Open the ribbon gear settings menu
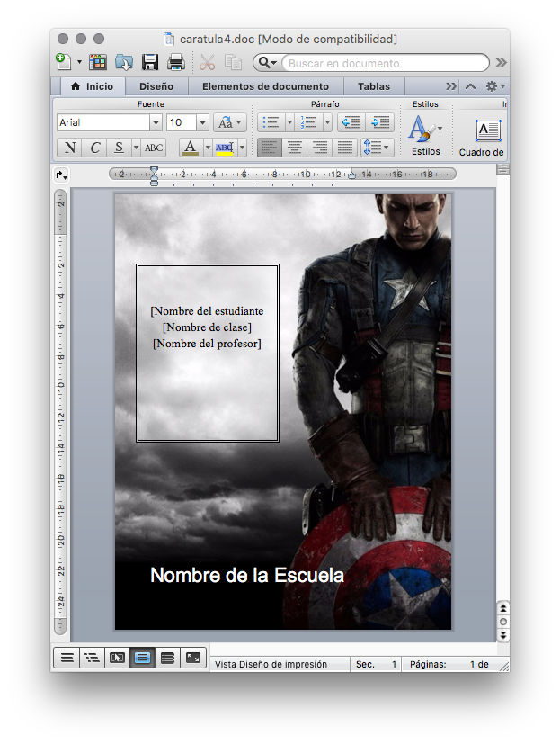 coord(495,86)
